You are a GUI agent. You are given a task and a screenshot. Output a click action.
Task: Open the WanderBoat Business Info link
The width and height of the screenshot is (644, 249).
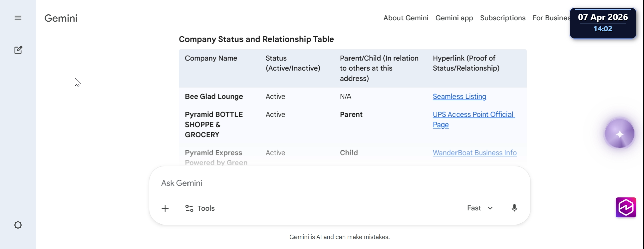point(474,153)
